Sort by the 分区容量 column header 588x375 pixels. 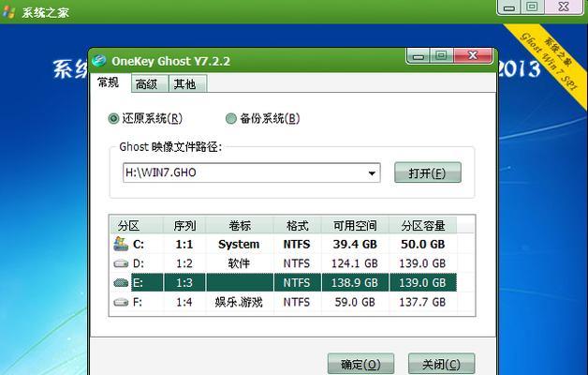423,225
